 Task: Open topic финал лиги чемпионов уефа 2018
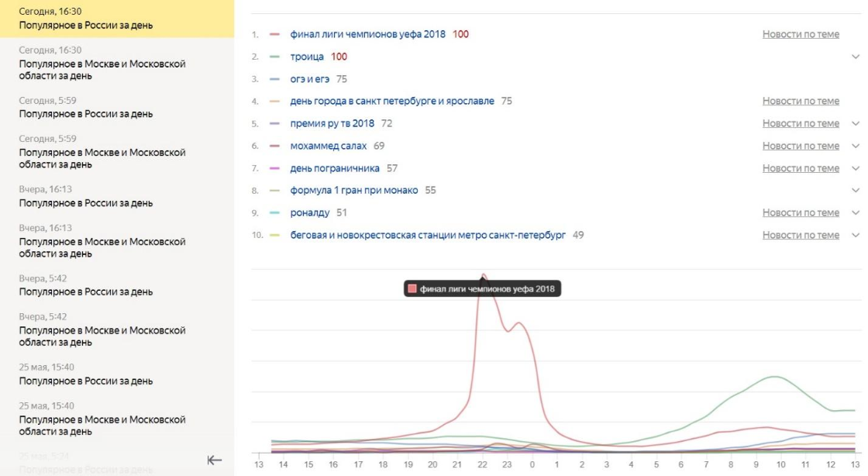[367, 34]
